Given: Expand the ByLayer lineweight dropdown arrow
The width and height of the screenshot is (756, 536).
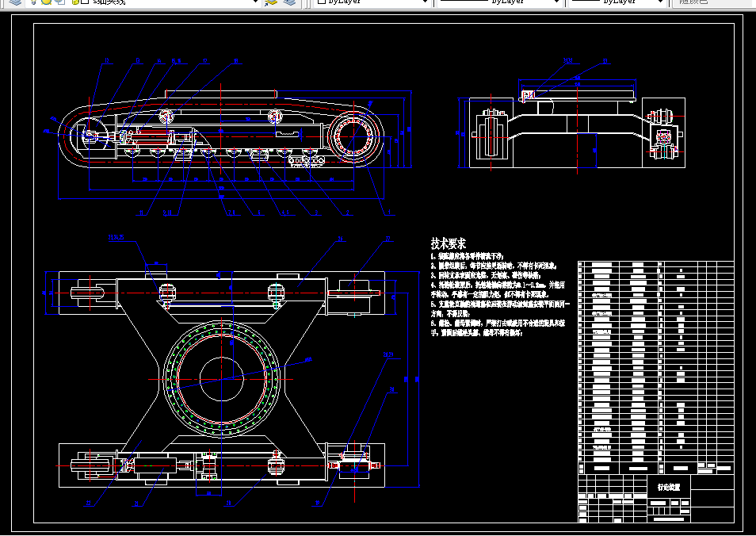Looking at the screenshot, I should pos(661,2).
